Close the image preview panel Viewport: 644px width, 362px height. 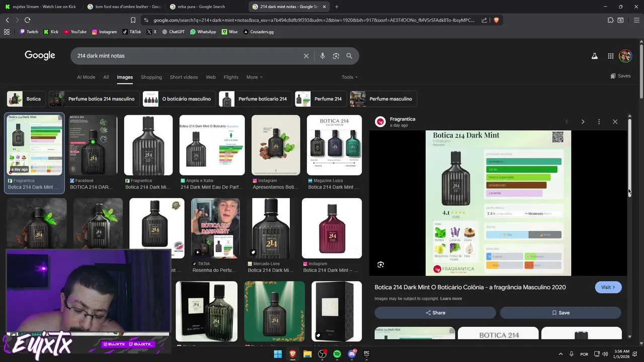pos(615,122)
